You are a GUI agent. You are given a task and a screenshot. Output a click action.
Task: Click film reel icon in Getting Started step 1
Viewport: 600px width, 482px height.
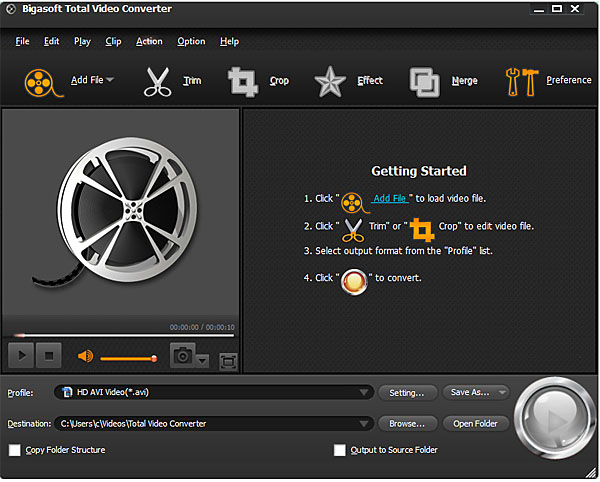[354, 203]
